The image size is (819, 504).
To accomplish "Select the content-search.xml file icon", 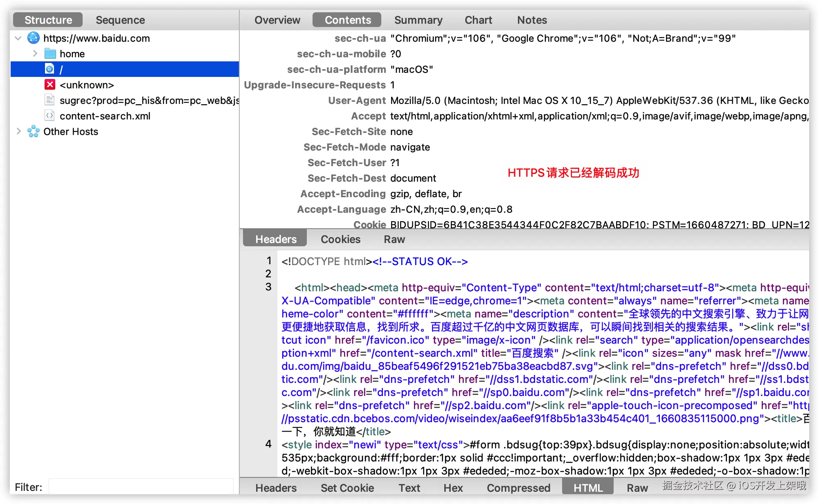I will [49, 116].
